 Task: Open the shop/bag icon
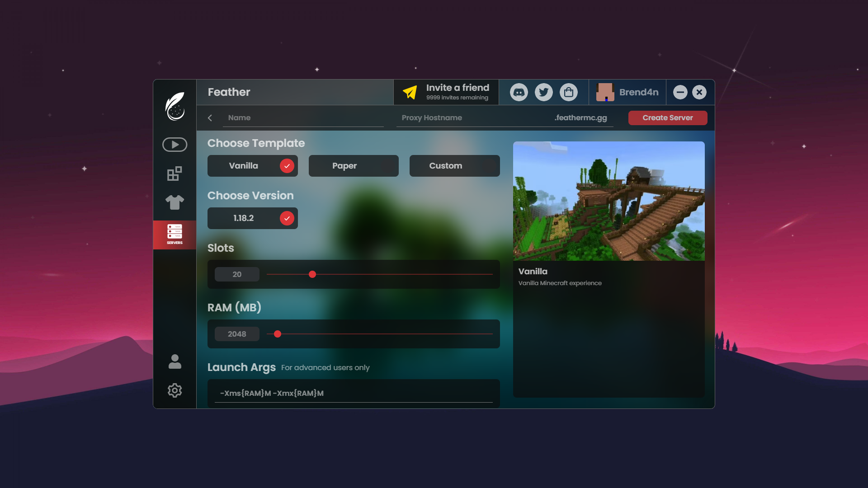tap(569, 92)
